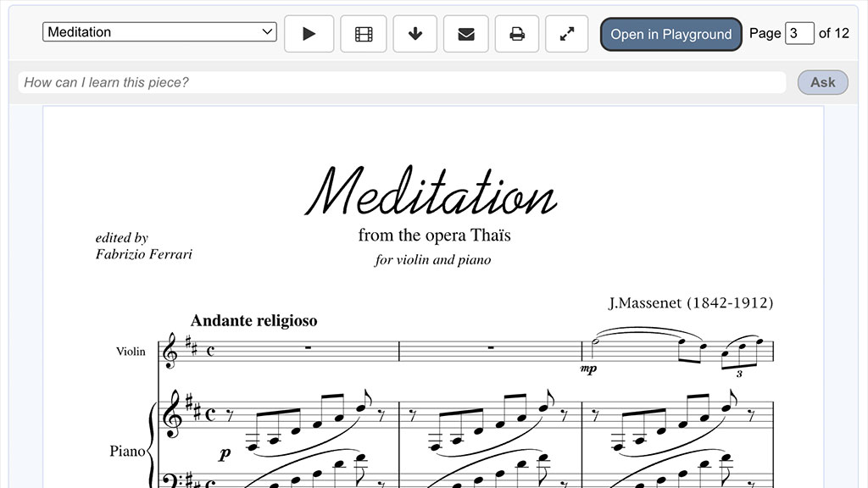Play the Meditation score audio

[x=309, y=34]
